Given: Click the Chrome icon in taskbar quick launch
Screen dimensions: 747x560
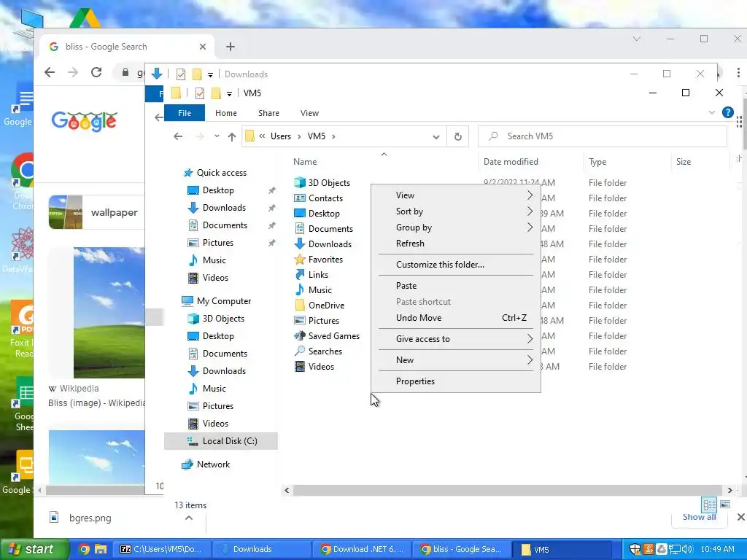Looking at the screenshot, I should [85, 549].
